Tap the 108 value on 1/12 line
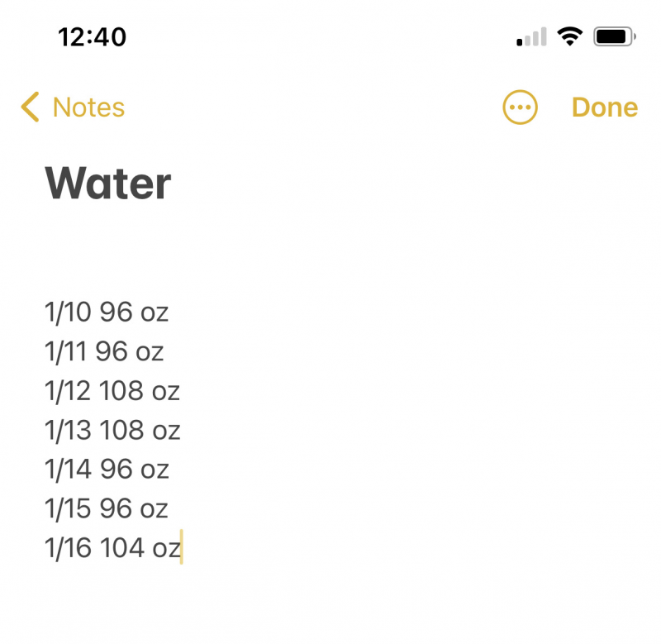 click(x=121, y=390)
